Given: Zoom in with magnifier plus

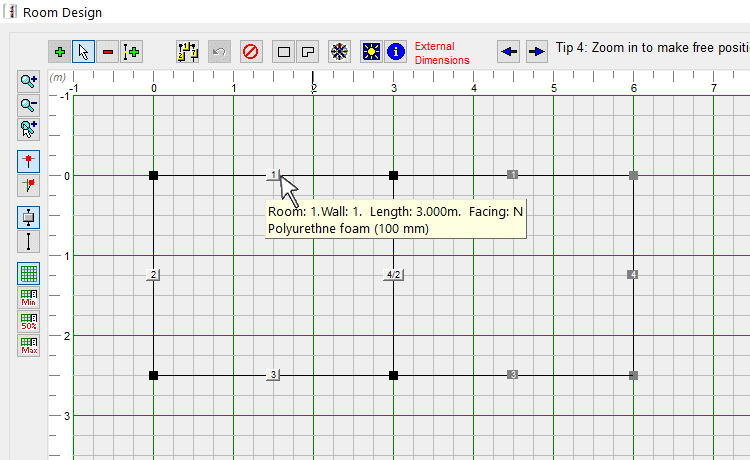Looking at the screenshot, I should 28,81.
